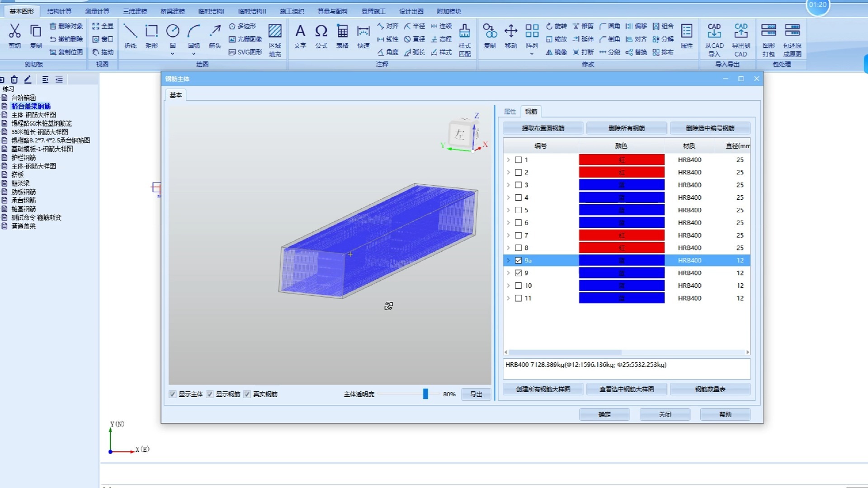The width and height of the screenshot is (868, 488).
Task: Select the 镜像 mirror tool
Action: (x=556, y=52)
